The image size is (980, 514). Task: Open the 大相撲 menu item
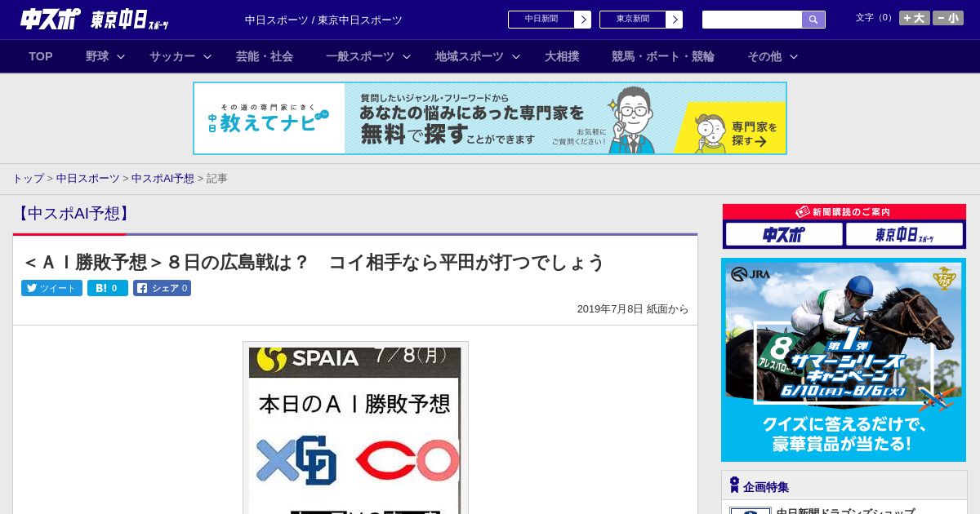click(x=562, y=56)
